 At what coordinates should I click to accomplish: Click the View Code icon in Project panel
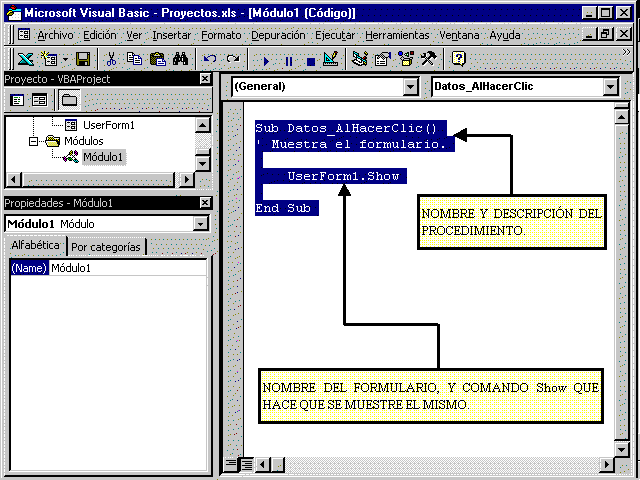[x=17, y=100]
